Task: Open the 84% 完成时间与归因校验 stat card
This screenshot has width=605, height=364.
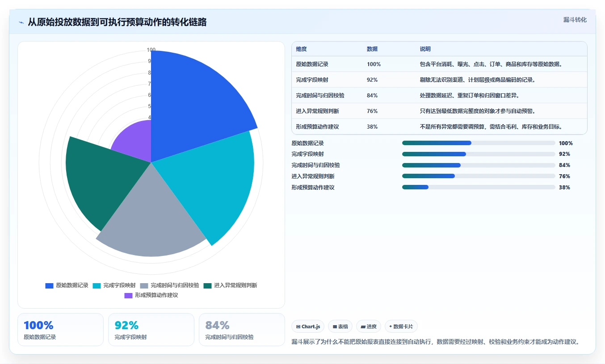Action: coord(242,330)
